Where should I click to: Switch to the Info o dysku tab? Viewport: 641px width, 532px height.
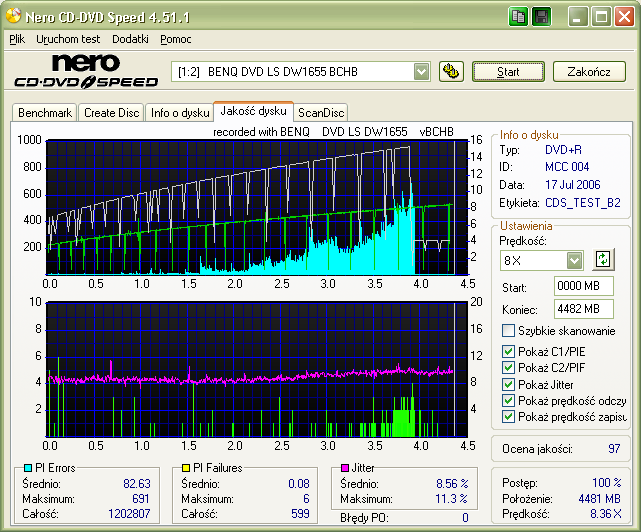[x=180, y=112]
